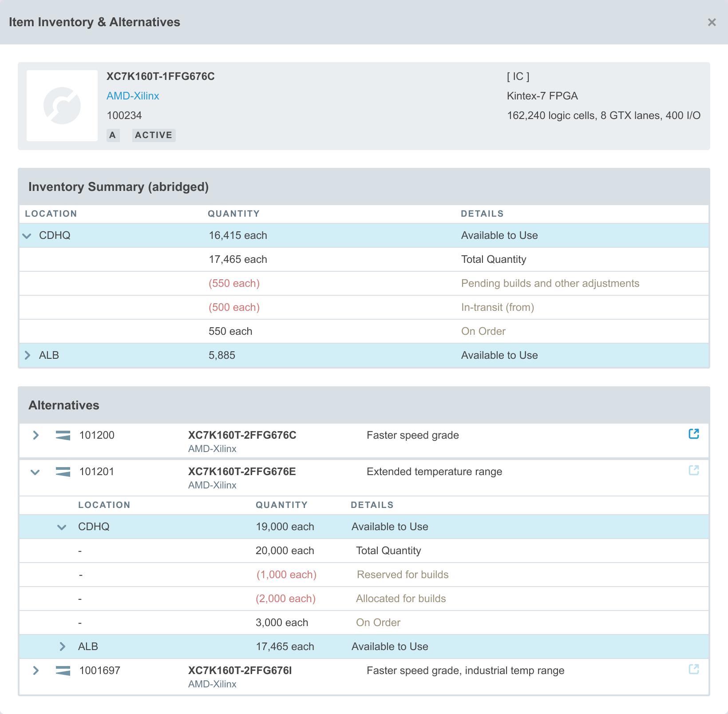The image size is (728, 714).
Task: Open XC7K160T-2FFG676I in new window icon
Action: coord(694,669)
